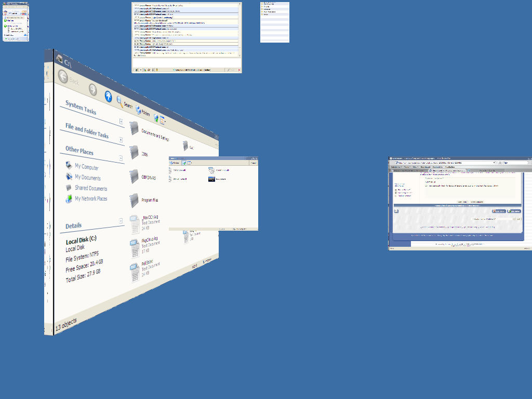Open My Documents from Other Places
The height and width of the screenshot is (399, 532).
[x=87, y=178]
